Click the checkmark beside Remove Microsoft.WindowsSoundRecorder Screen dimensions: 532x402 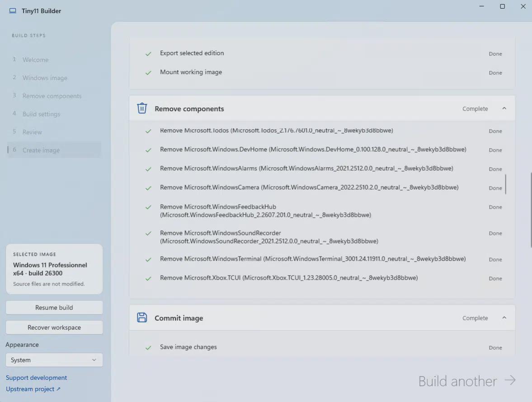pos(148,233)
